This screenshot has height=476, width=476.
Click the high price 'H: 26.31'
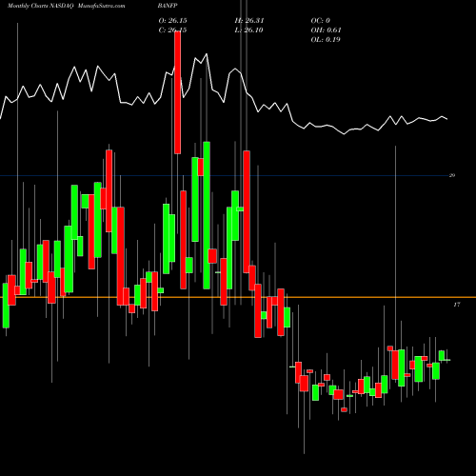[249, 21]
